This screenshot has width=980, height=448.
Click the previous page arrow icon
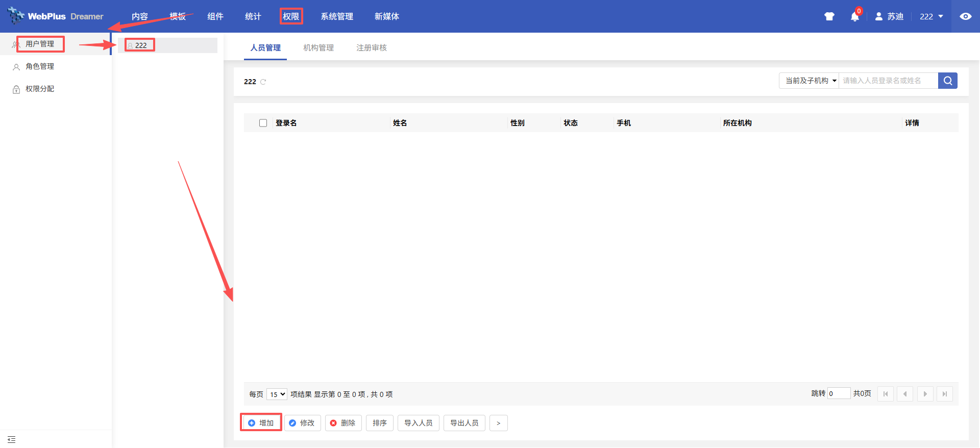(x=904, y=394)
